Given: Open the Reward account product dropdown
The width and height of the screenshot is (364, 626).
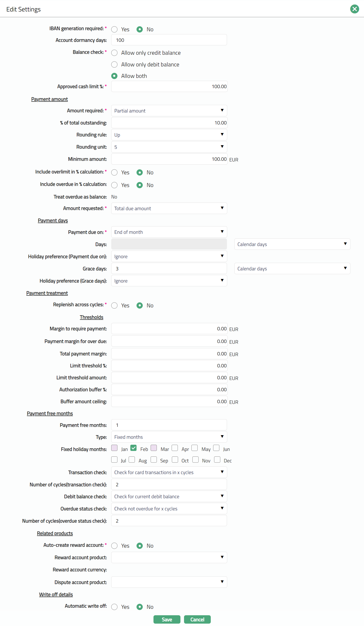Looking at the screenshot, I should [169, 557].
